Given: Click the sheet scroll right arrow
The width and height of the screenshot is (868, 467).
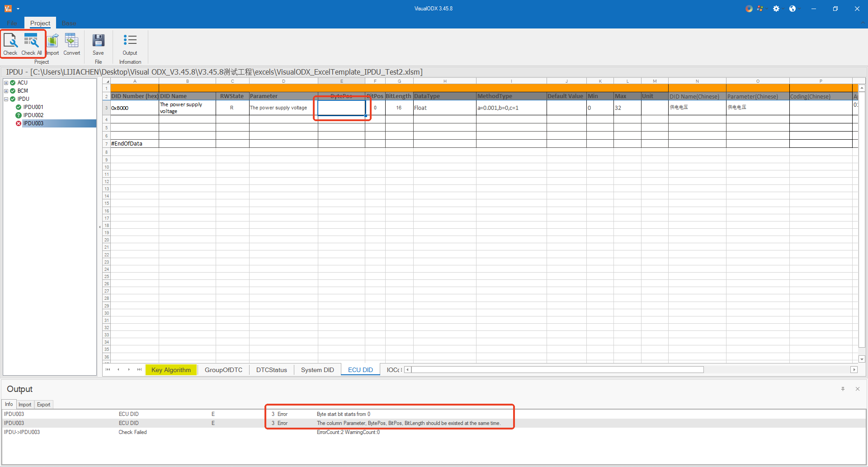Looking at the screenshot, I should (854, 370).
